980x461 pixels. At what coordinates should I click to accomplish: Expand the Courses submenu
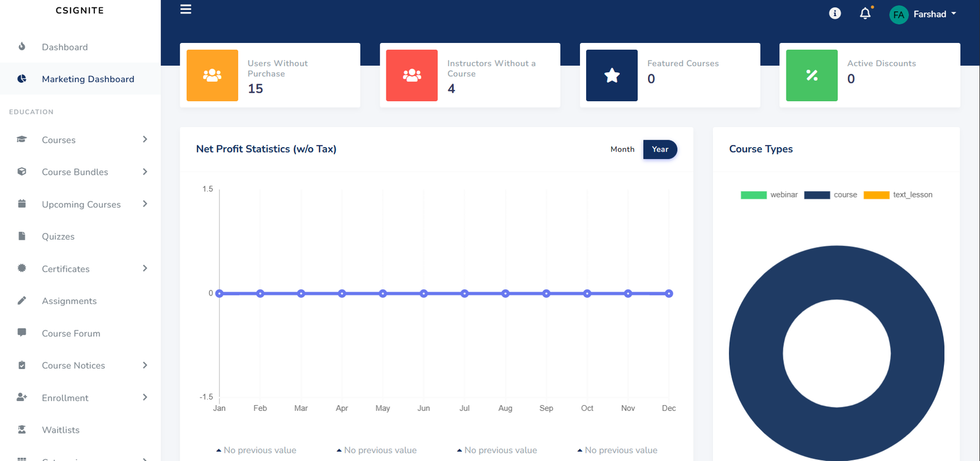click(x=145, y=140)
